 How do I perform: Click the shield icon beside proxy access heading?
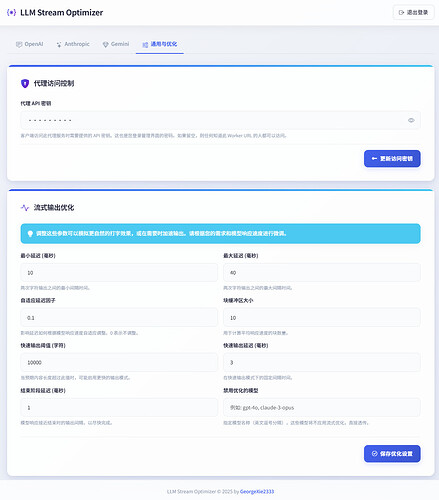coord(25,83)
